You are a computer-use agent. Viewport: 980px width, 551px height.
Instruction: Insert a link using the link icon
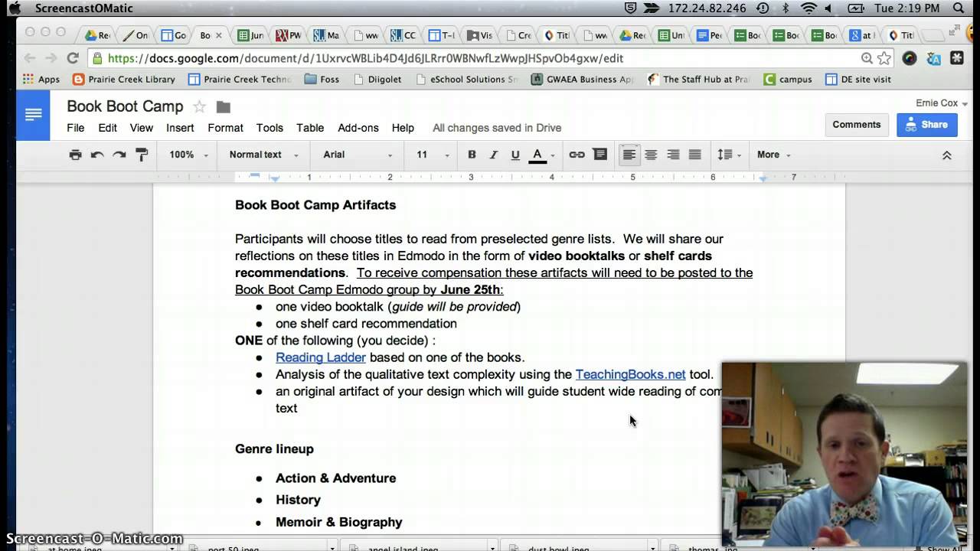[577, 155]
